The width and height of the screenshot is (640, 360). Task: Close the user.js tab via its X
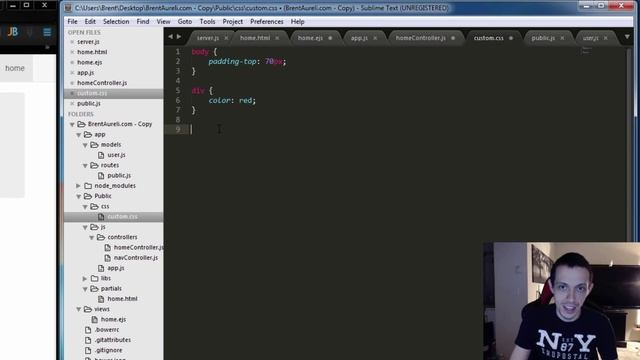click(606, 38)
